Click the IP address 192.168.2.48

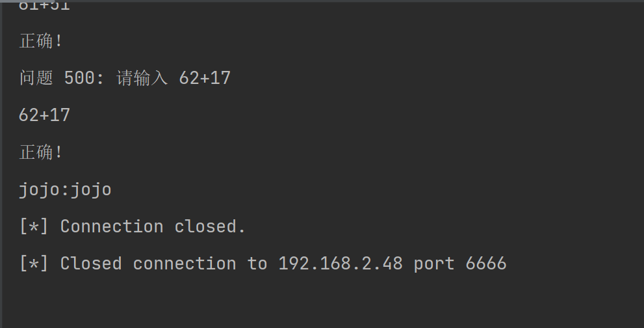coord(340,264)
